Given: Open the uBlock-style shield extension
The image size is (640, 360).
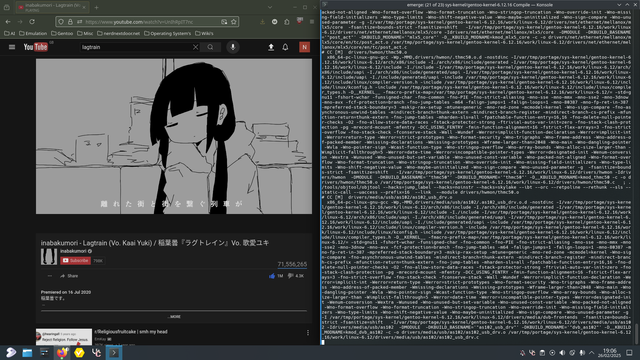Looking at the screenshot, I should [x=300, y=21].
